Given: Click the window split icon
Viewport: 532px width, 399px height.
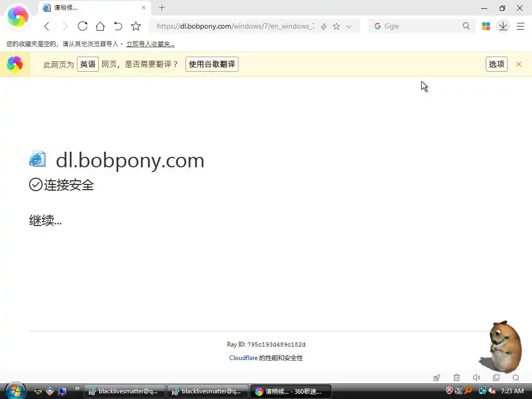Looking at the screenshot, I should (496, 377).
